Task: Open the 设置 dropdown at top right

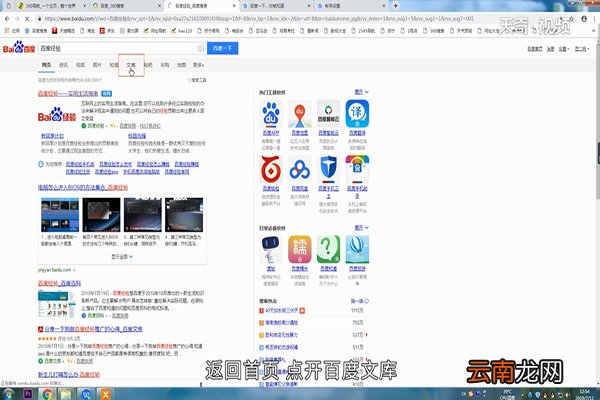Action: click(563, 49)
